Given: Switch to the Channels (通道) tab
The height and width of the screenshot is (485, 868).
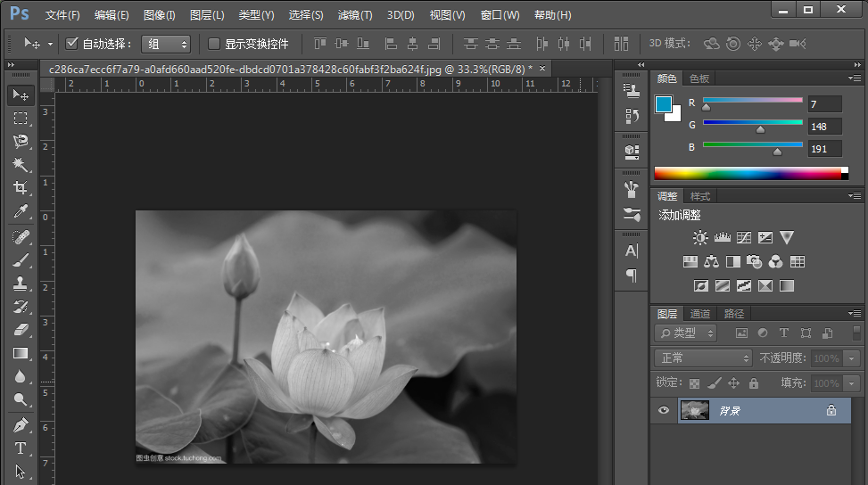Looking at the screenshot, I should [x=700, y=314].
